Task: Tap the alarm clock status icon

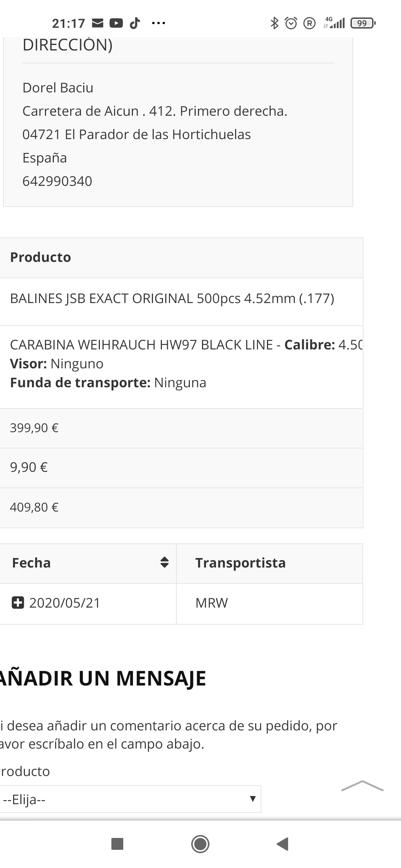Action: (291, 23)
